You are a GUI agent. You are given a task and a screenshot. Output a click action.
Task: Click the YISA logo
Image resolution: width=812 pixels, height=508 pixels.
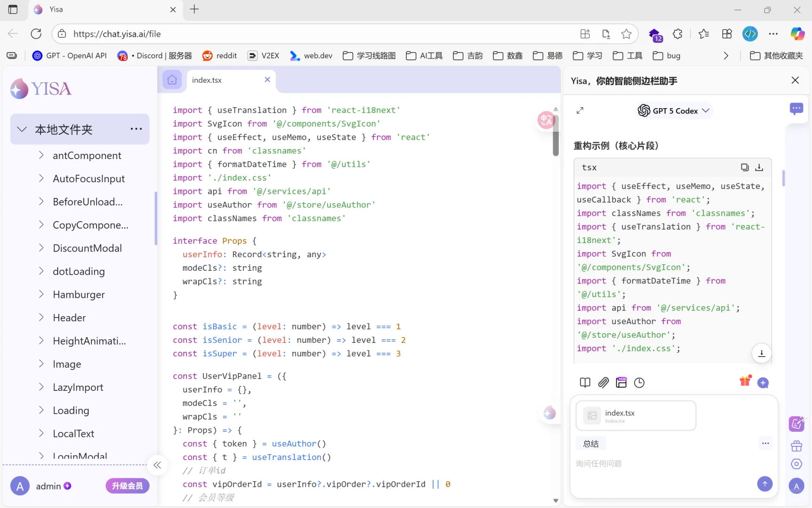click(41, 88)
